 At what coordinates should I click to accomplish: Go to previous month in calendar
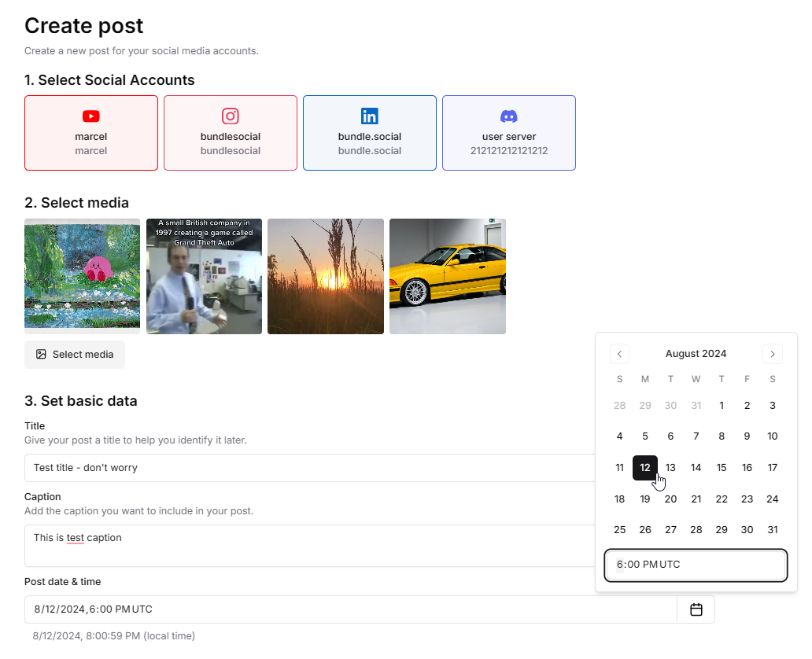point(619,354)
